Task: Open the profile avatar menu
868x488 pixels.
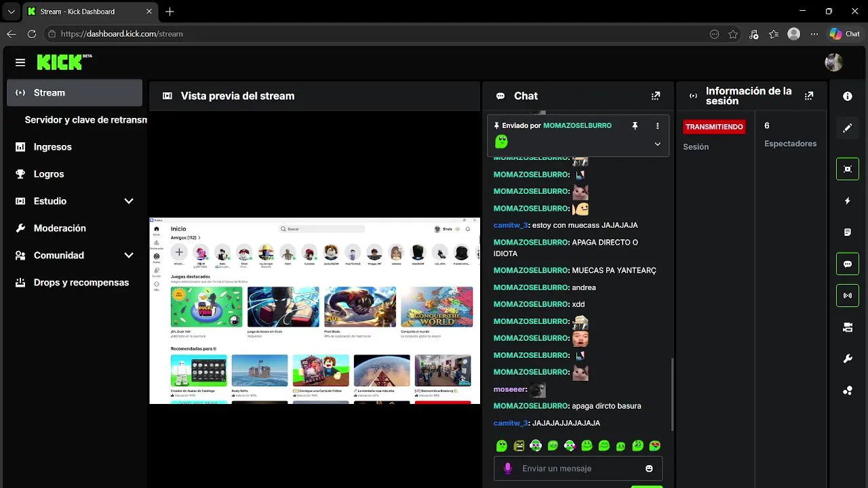Action: 833,62
